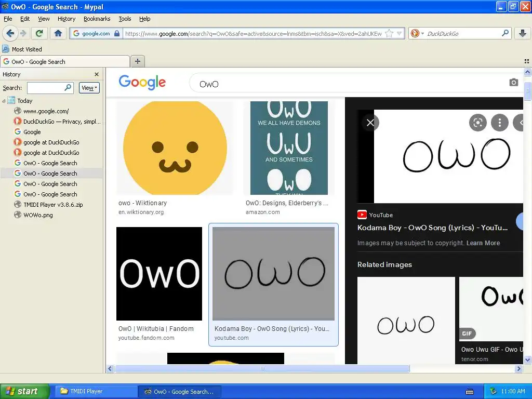Click the vertical scrollbar up arrow

[x=527, y=72]
